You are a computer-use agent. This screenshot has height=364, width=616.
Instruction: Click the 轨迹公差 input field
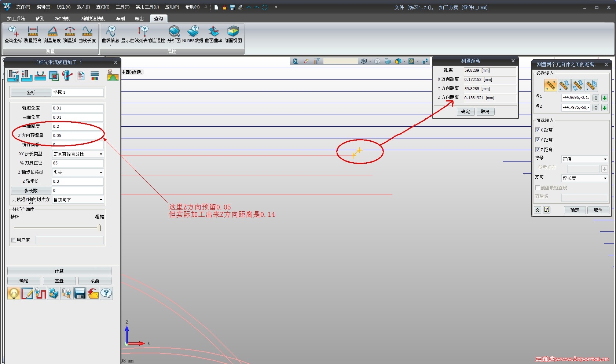click(77, 108)
